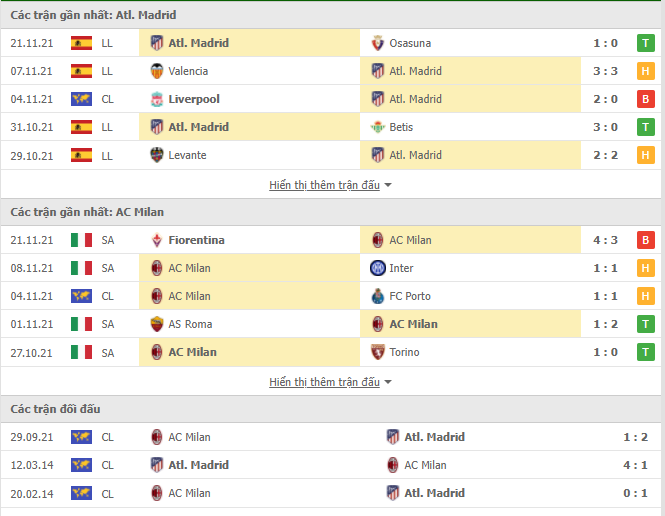Click the Torino club crest icon
The width and height of the screenshot is (665, 516).
point(377,352)
